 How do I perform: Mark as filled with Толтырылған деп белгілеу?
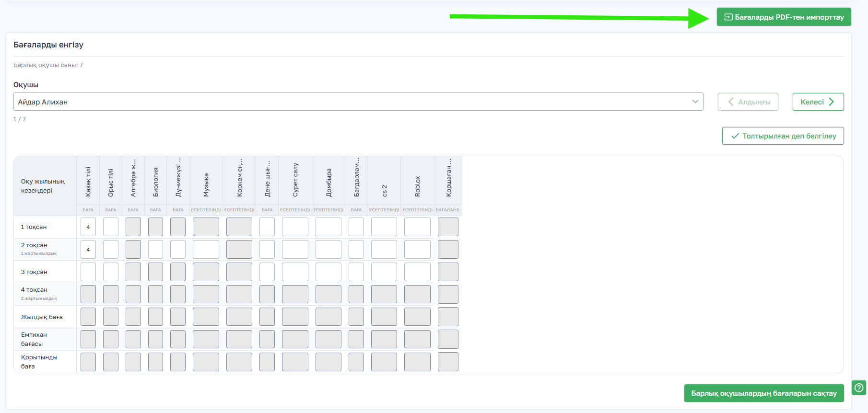(x=783, y=136)
